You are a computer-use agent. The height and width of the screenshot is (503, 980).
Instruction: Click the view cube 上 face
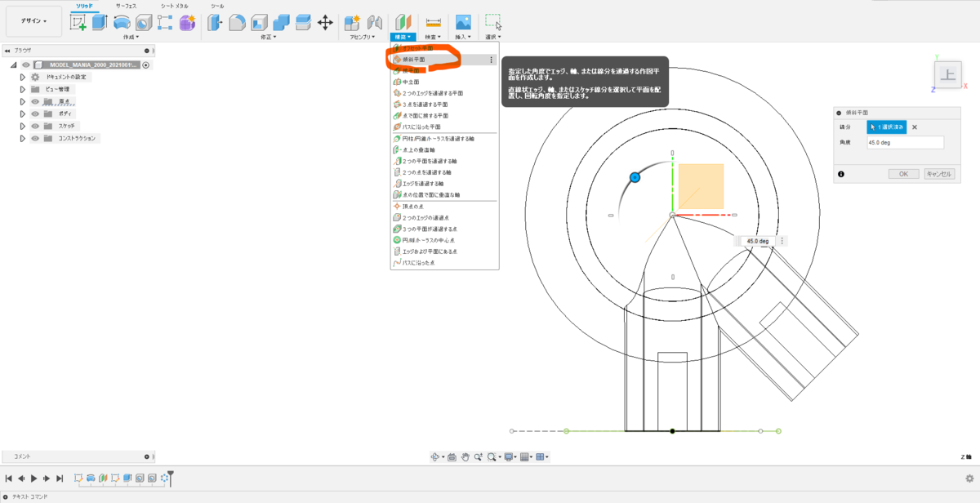pos(948,76)
